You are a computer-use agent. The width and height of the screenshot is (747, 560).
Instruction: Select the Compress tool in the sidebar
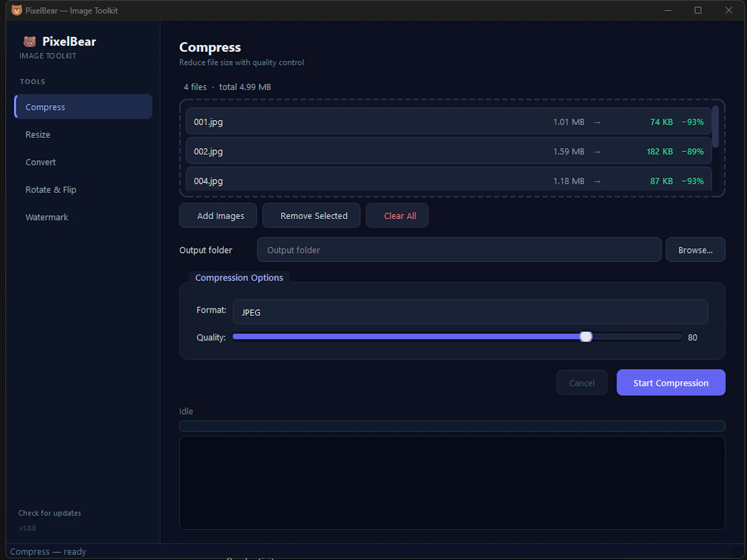point(45,106)
